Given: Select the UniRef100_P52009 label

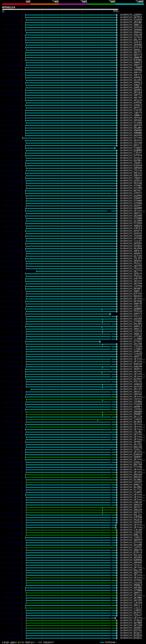Looking at the screenshot, I should pyautogui.click(x=131, y=311).
